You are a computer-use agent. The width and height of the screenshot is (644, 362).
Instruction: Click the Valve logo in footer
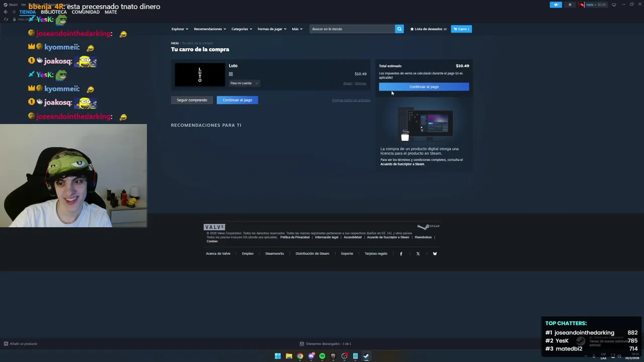click(x=214, y=227)
